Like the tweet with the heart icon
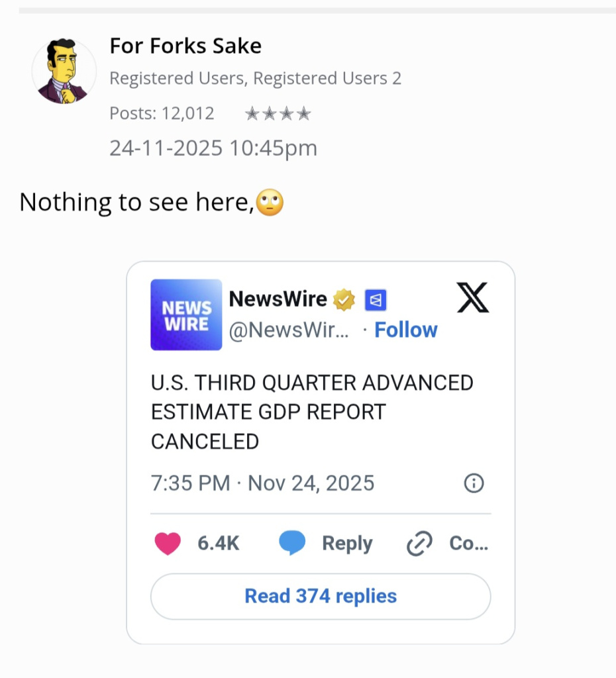616x678 pixels. click(168, 544)
